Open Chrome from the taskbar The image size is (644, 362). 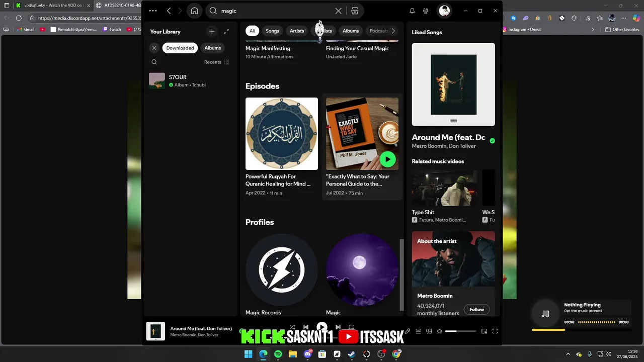[396, 354]
